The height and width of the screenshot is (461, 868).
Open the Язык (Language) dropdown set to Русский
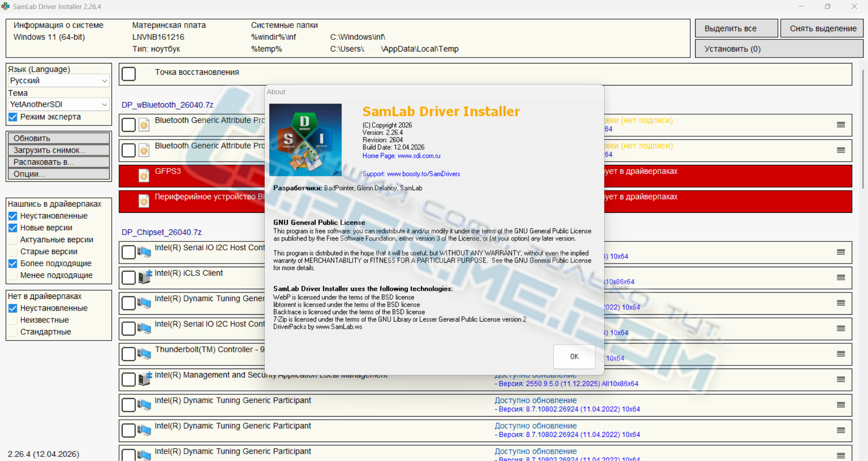click(59, 81)
